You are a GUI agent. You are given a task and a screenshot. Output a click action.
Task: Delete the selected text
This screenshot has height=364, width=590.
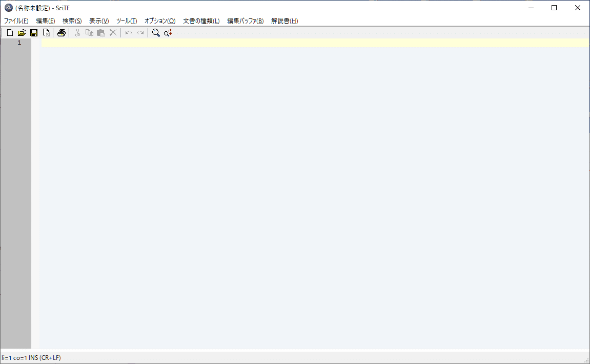point(113,32)
